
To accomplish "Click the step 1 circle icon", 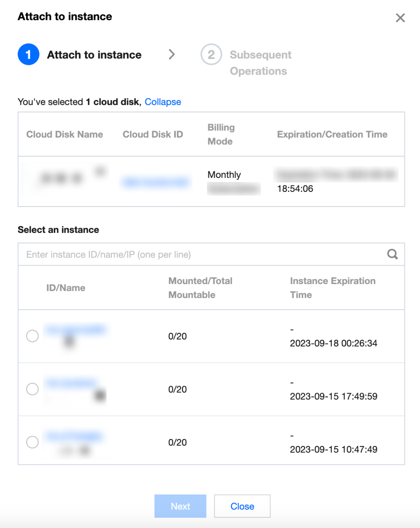I will click(x=28, y=55).
